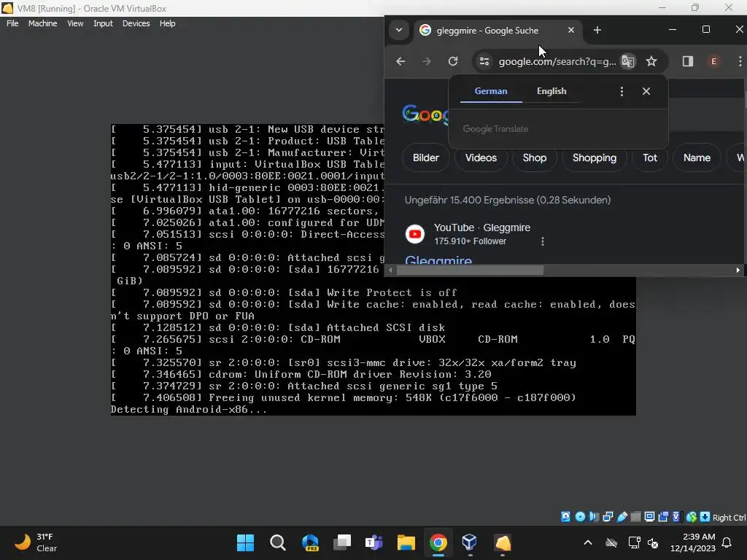This screenshot has height=560, width=747.
Task: Click the optical disc indicator icon
Action: 580,517
